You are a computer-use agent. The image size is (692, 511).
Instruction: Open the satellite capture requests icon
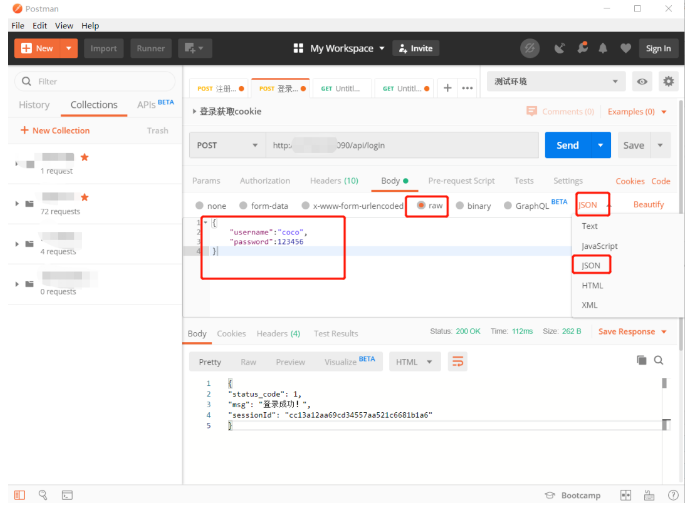[x=560, y=48]
